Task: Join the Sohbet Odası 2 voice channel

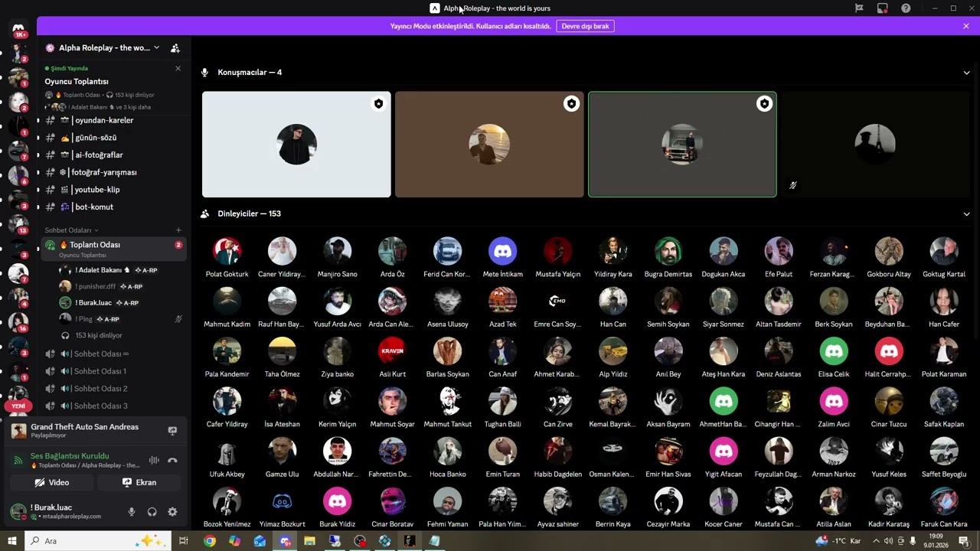Action: 113,389
